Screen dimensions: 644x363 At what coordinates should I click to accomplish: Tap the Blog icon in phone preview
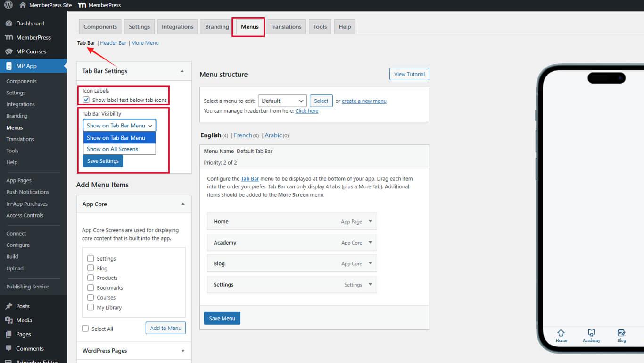tap(621, 333)
